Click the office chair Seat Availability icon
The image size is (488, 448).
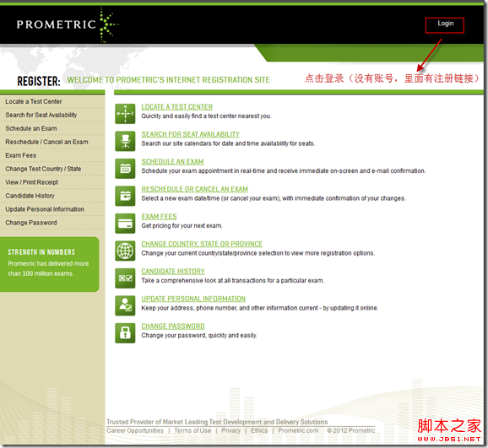[125, 141]
